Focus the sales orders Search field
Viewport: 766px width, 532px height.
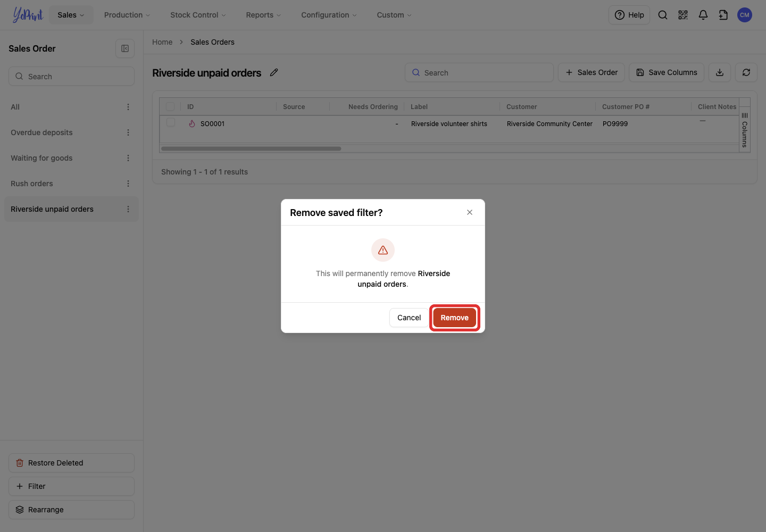(x=479, y=72)
